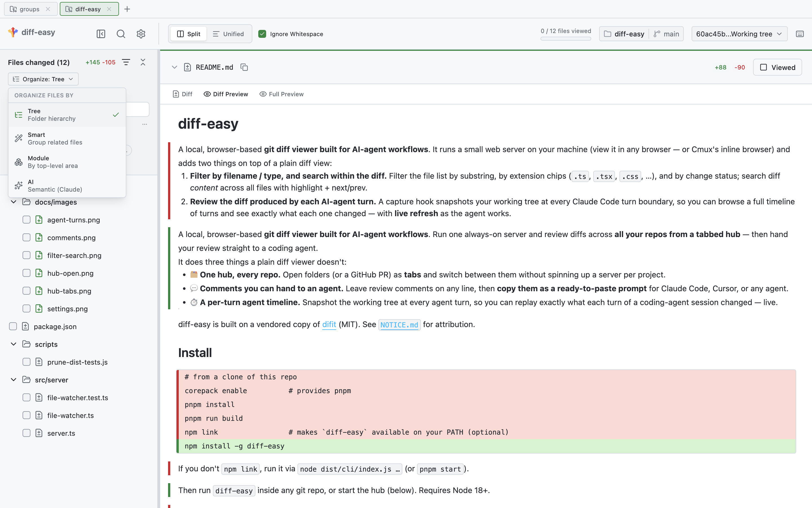Select the Tree folder hierarchy option

click(67, 115)
